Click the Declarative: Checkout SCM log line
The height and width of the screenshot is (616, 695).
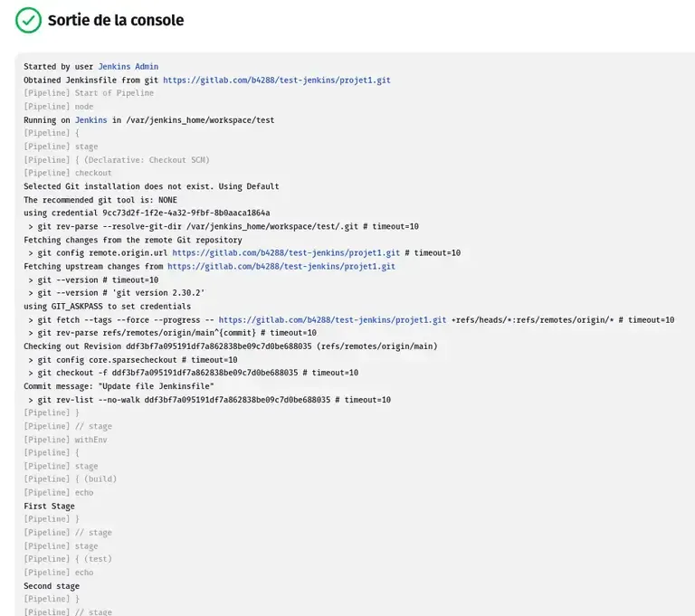(117, 160)
